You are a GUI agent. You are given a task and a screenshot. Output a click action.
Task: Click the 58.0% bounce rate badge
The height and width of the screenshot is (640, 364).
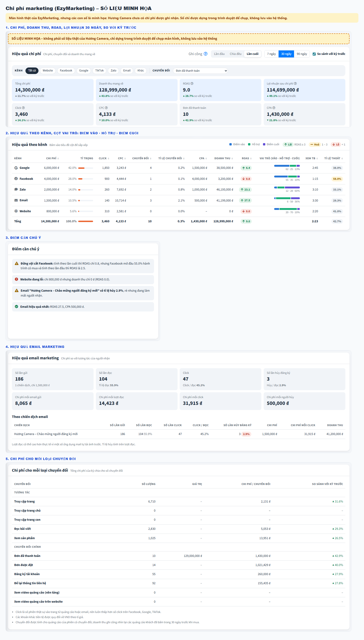(337, 179)
